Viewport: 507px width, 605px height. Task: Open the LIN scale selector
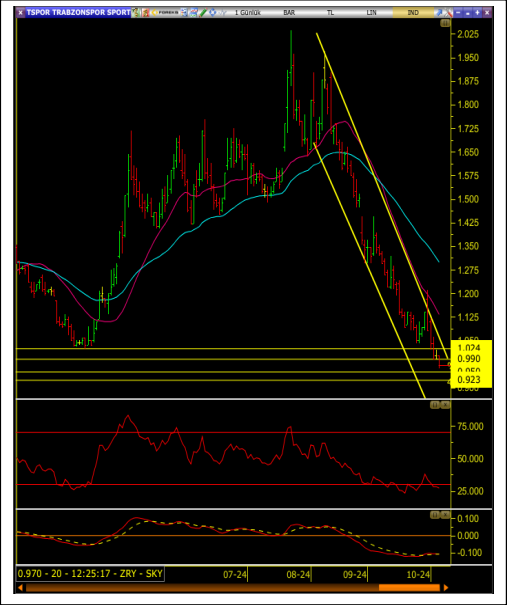371,12
